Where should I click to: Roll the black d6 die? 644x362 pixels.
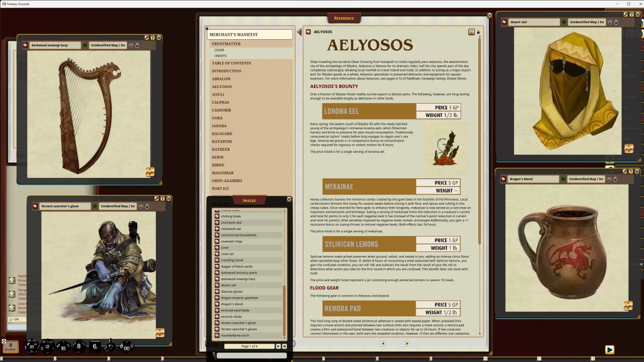click(95, 346)
